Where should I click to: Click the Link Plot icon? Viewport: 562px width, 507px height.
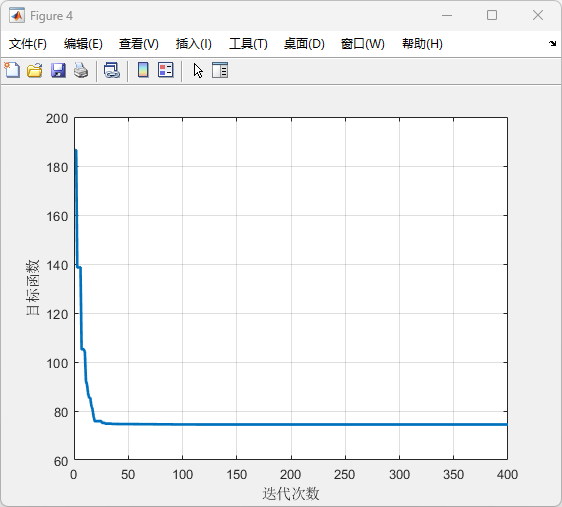pyautogui.click(x=111, y=70)
